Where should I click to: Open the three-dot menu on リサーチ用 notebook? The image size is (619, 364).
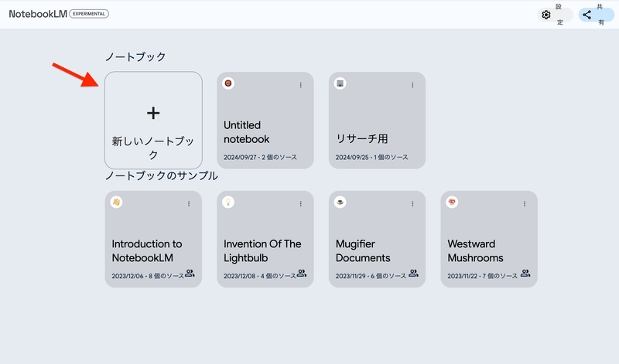(413, 85)
